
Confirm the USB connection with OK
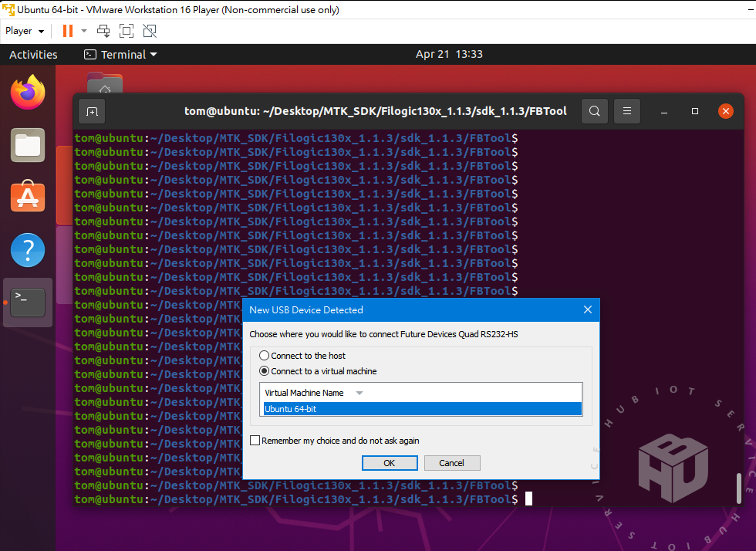390,463
